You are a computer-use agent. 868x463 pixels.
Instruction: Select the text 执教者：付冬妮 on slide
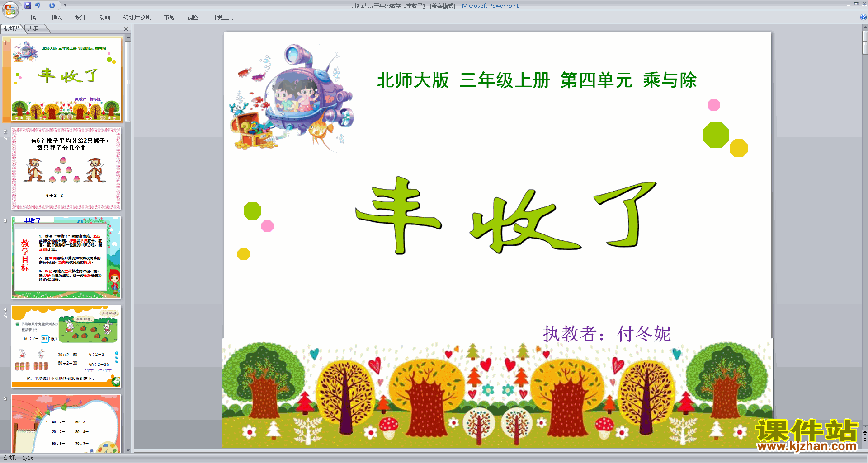[607, 334]
